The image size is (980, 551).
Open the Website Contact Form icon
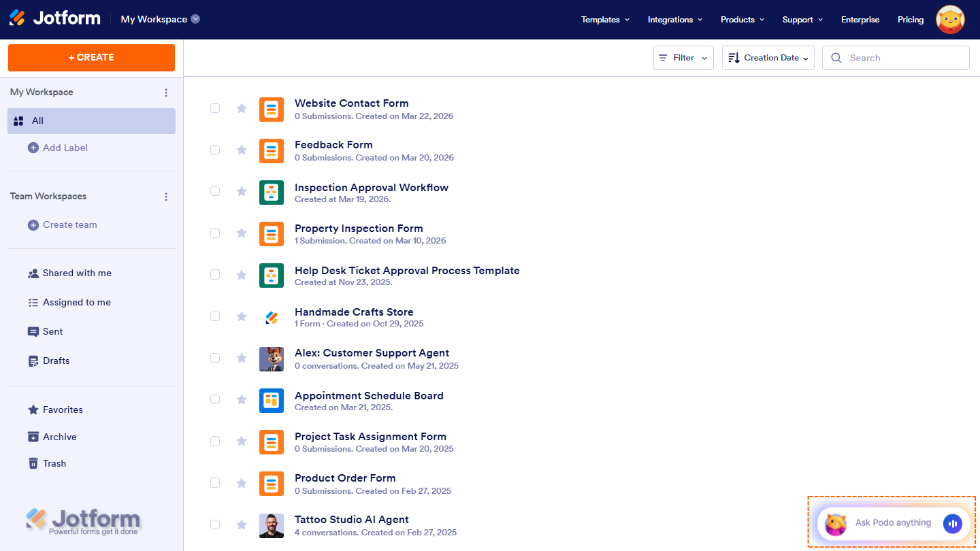point(272,110)
